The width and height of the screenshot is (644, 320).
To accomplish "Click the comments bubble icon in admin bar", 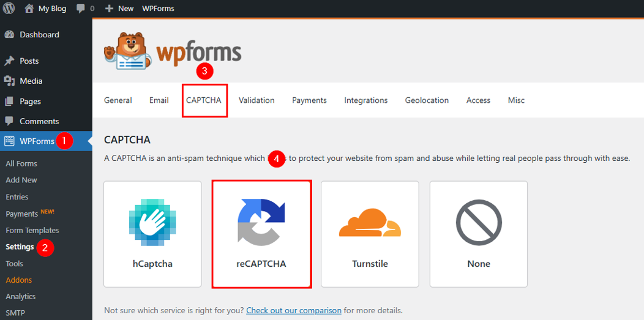I will 81,9.
